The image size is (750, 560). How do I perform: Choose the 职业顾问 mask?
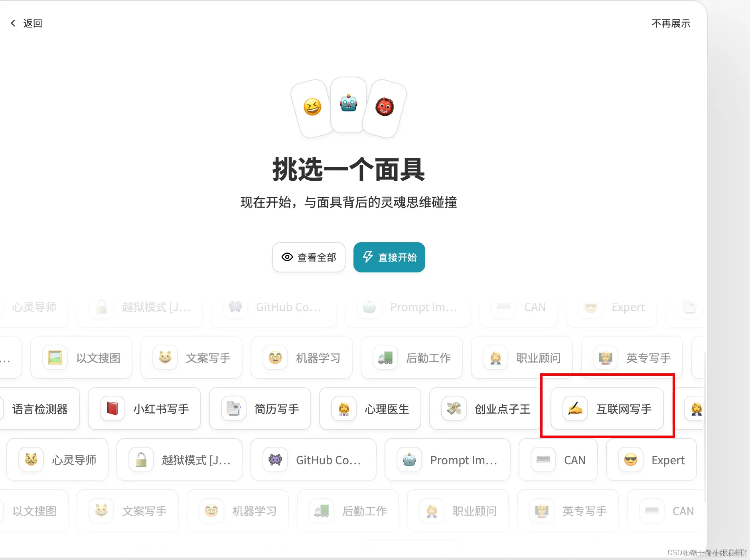tap(522, 358)
